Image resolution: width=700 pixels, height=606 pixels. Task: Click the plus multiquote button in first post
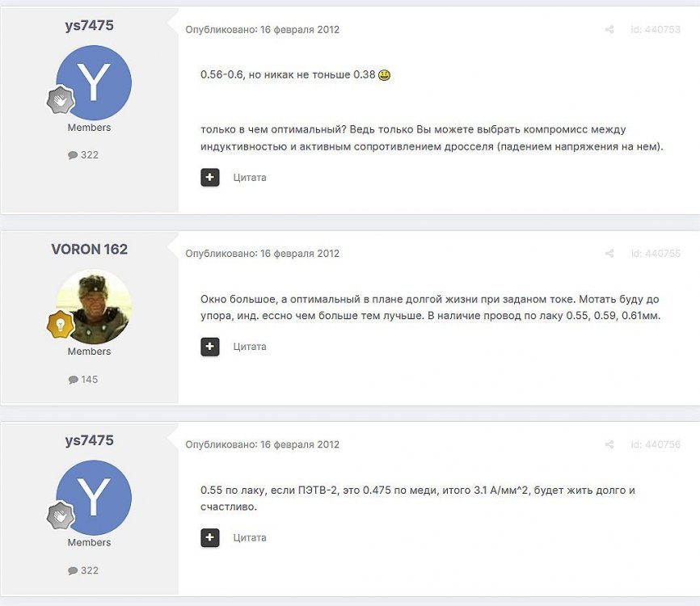[210, 177]
